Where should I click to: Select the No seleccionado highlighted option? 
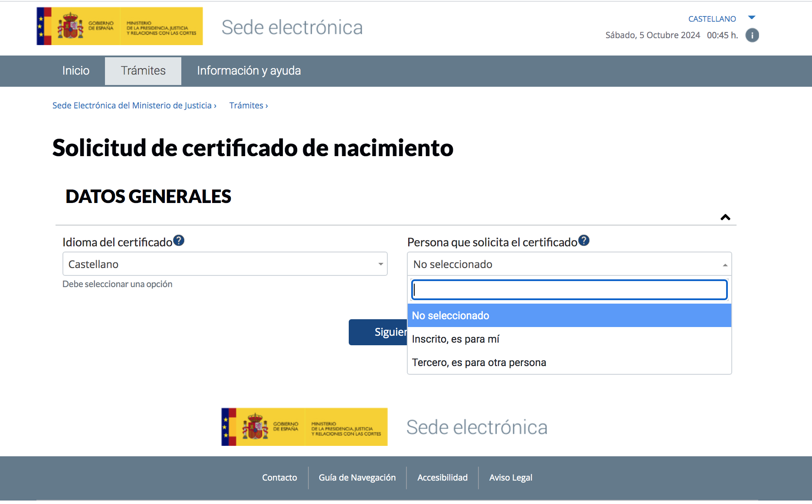(450, 315)
